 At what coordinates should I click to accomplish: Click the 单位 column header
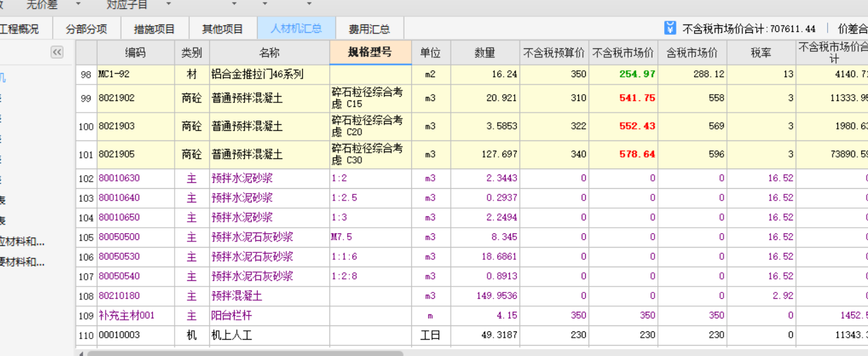tap(430, 53)
